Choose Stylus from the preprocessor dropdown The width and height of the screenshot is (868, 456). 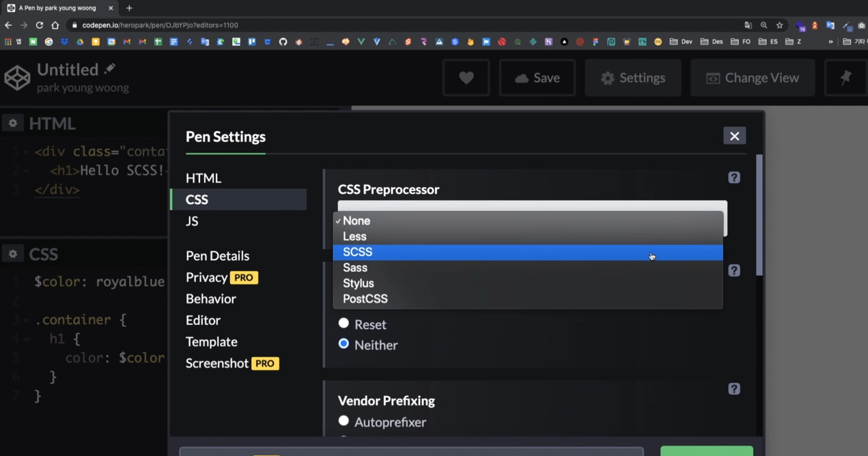pos(527,283)
